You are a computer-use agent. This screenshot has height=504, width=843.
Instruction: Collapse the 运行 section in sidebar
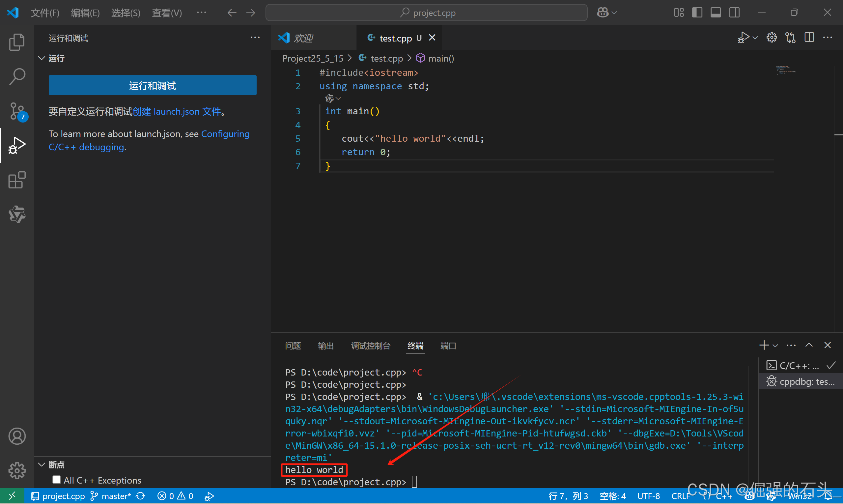point(42,58)
